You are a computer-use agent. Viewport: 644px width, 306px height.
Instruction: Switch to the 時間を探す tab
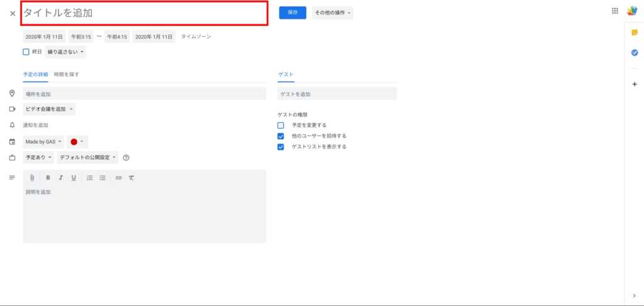(x=67, y=74)
